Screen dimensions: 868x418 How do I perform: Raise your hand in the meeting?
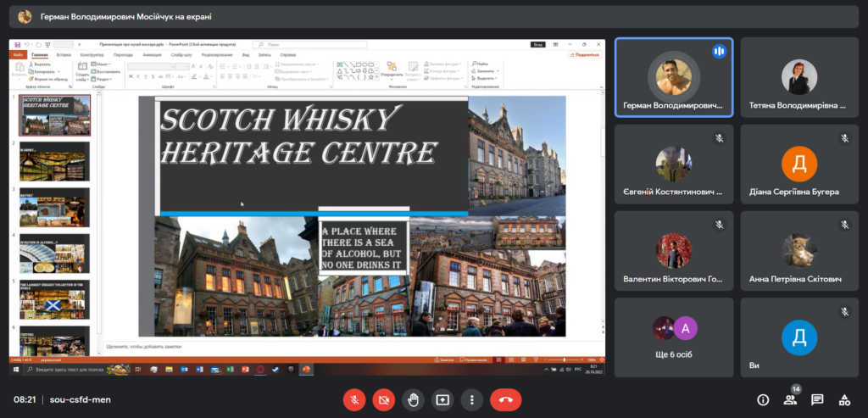tap(413, 399)
